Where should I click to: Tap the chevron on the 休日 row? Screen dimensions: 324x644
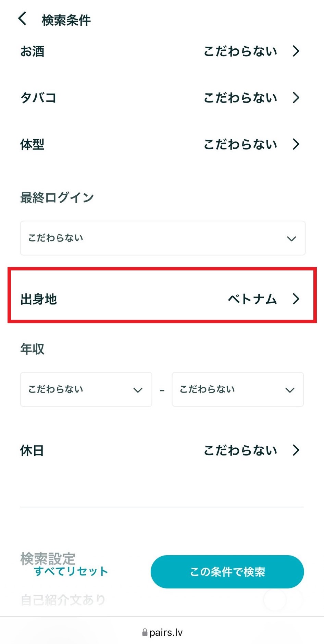296,450
